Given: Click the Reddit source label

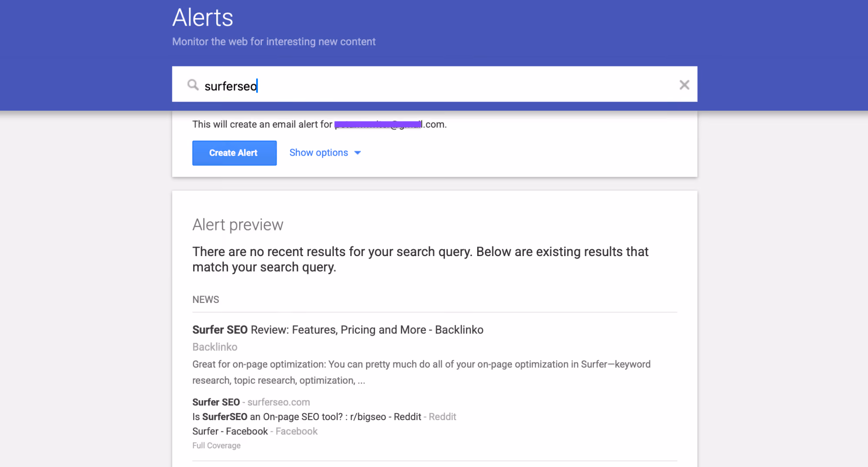Looking at the screenshot, I should click(442, 417).
